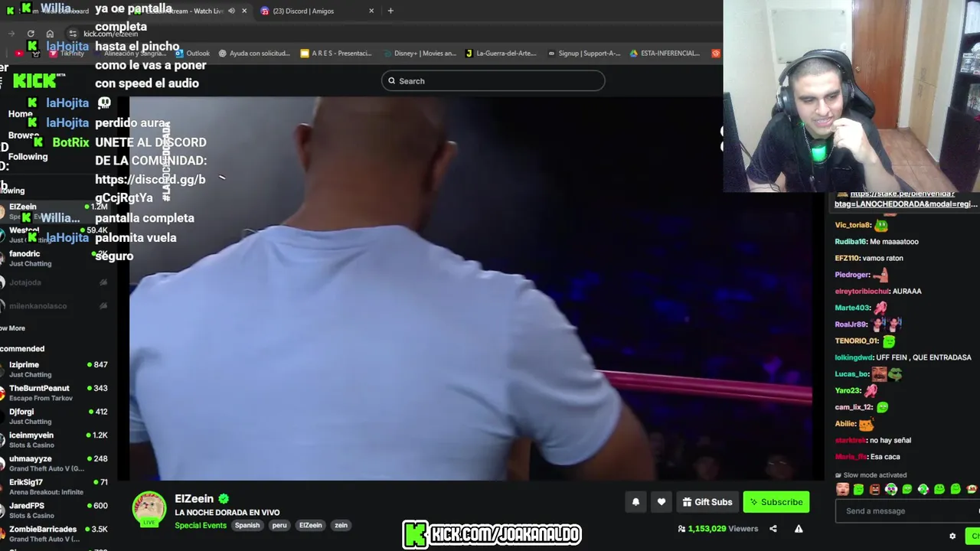Click username elreytoribiochul in chat

point(862,292)
